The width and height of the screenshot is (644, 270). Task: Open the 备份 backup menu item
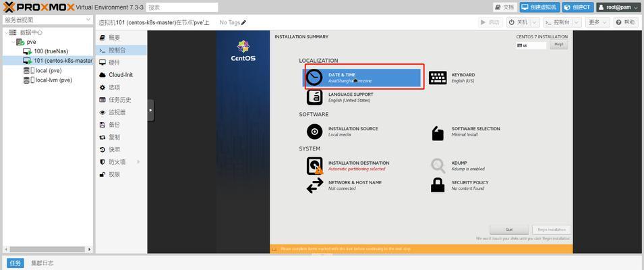coord(121,124)
